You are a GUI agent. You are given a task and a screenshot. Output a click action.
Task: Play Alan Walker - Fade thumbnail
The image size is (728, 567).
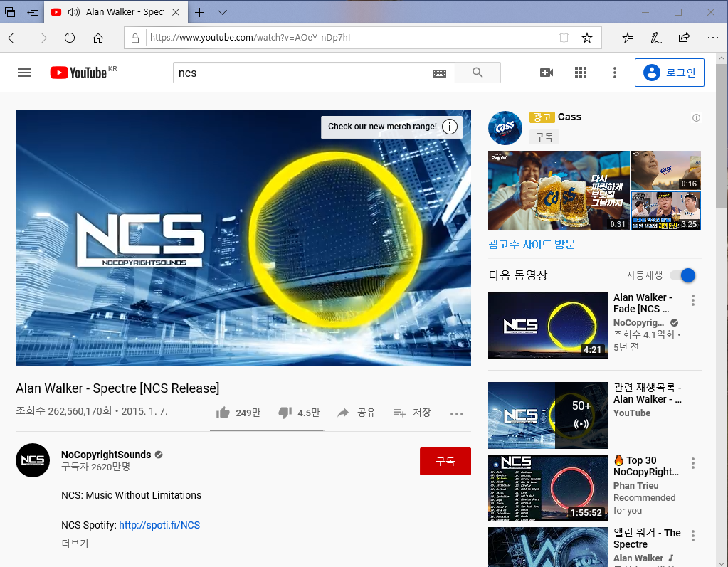[548, 325]
